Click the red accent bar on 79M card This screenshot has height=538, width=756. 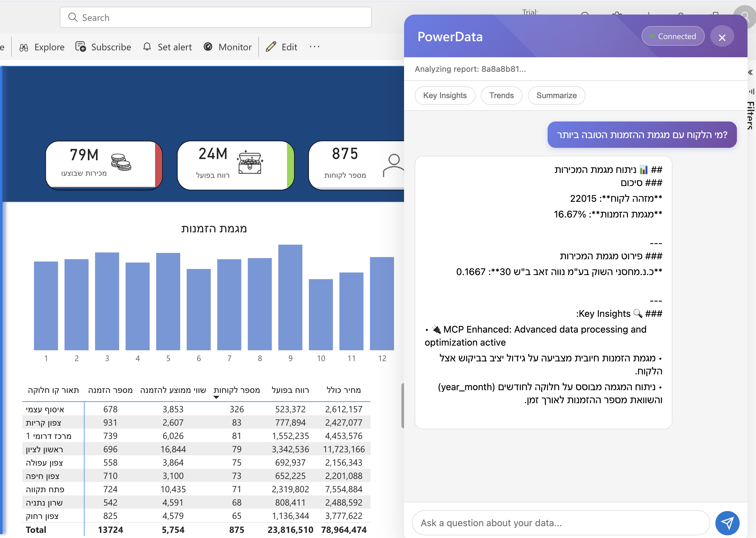point(158,165)
